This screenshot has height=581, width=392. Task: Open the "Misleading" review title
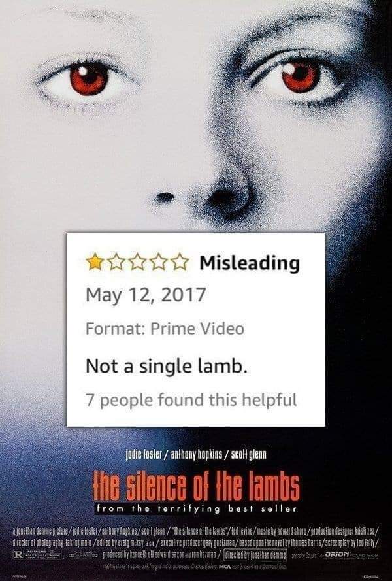coord(250,263)
